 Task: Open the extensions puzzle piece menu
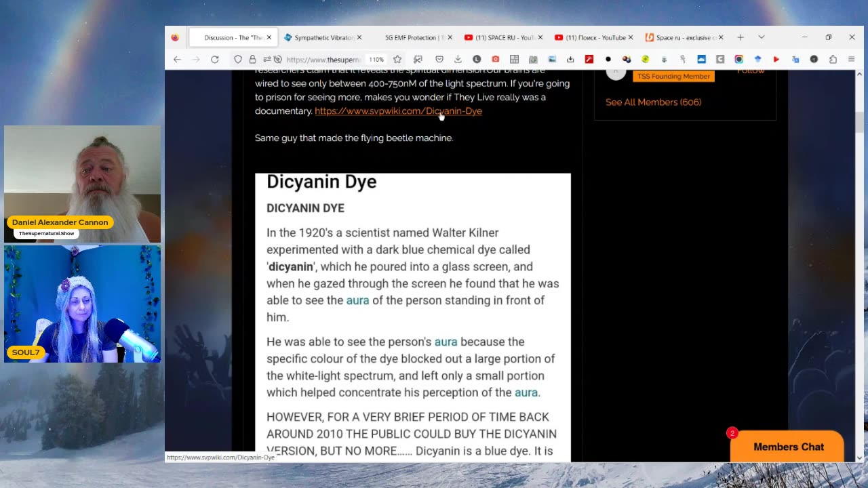point(833,60)
